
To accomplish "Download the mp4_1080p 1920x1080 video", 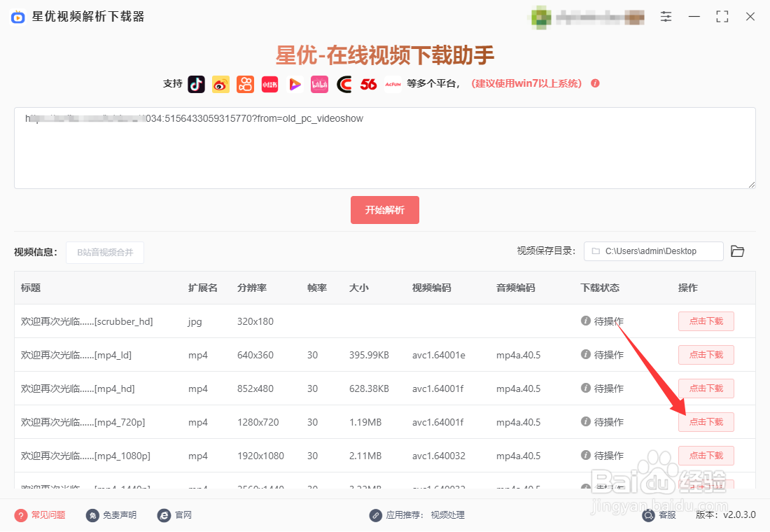I will 706,456.
